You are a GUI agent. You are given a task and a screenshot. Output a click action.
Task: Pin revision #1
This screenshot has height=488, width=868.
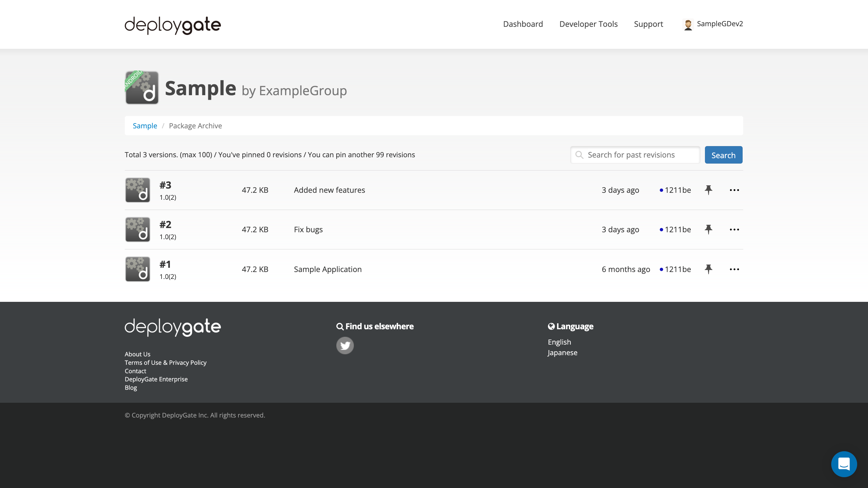[708, 269]
